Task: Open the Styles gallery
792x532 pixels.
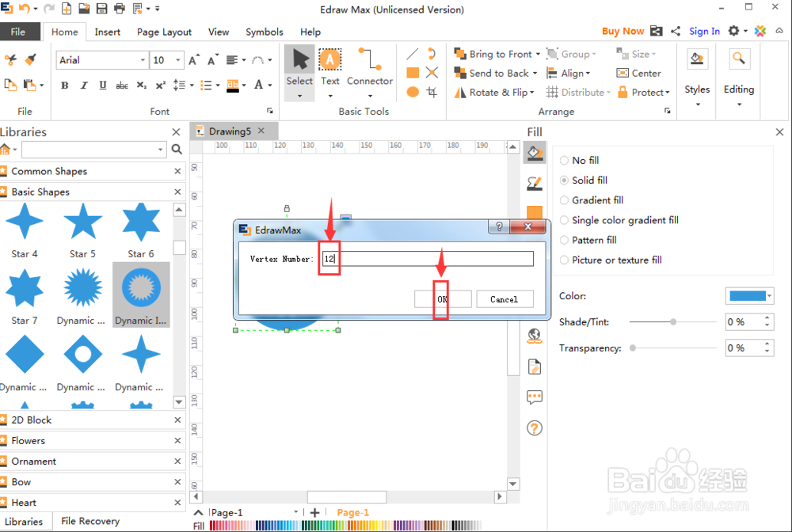Action: click(x=697, y=78)
